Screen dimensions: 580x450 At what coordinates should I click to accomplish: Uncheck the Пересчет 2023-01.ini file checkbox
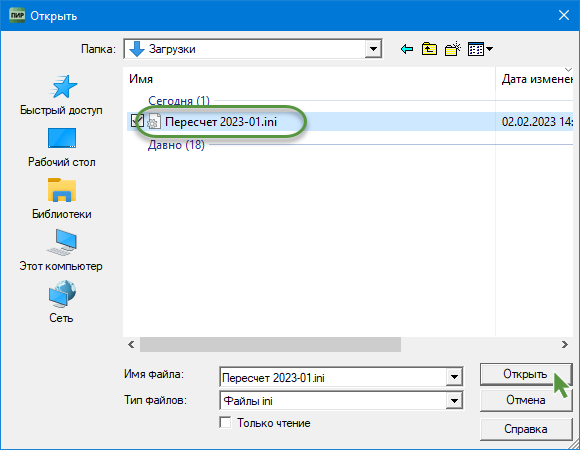137,121
